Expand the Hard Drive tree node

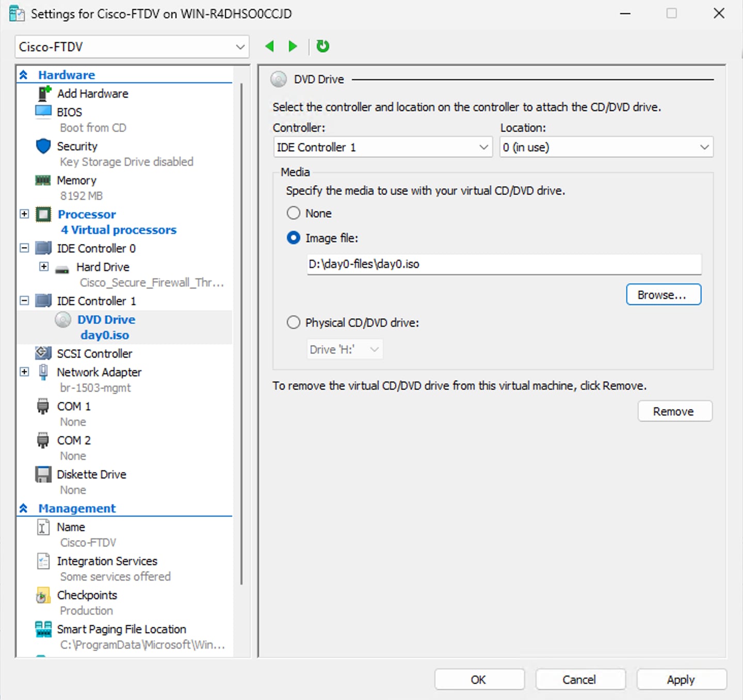(x=44, y=266)
